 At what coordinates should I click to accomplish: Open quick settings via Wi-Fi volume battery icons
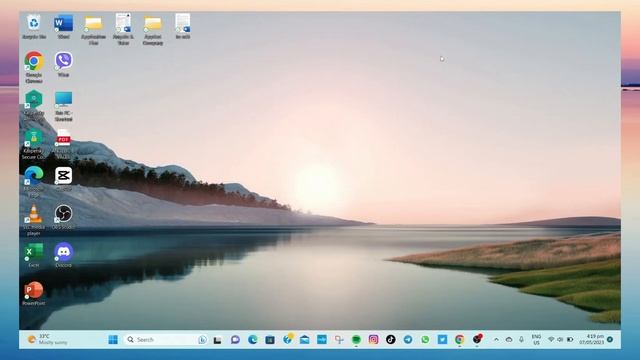point(561,340)
